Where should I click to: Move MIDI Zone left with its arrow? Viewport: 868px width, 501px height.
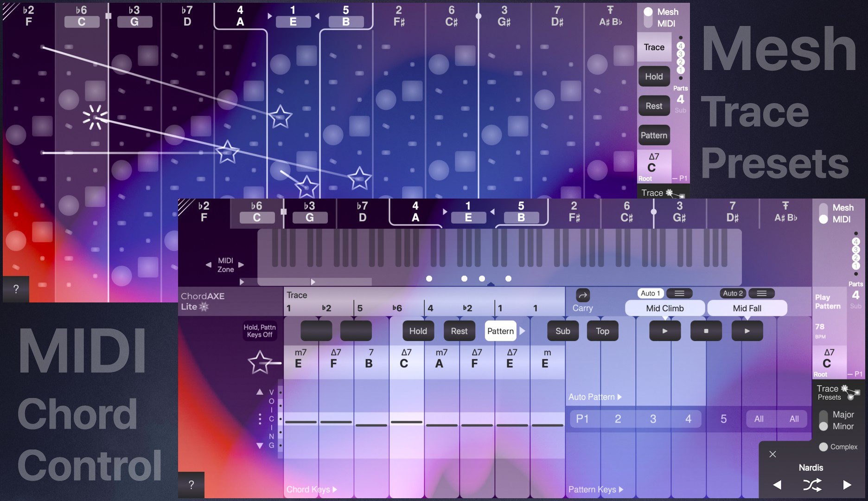coord(209,265)
